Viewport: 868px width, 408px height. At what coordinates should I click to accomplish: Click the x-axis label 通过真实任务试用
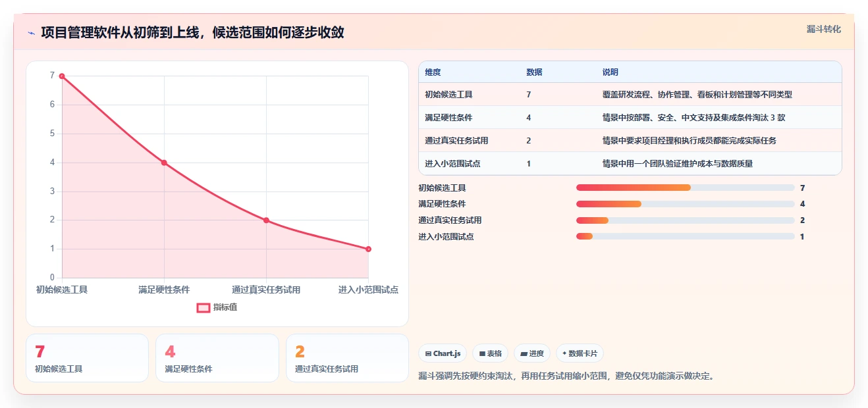[266, 290]
